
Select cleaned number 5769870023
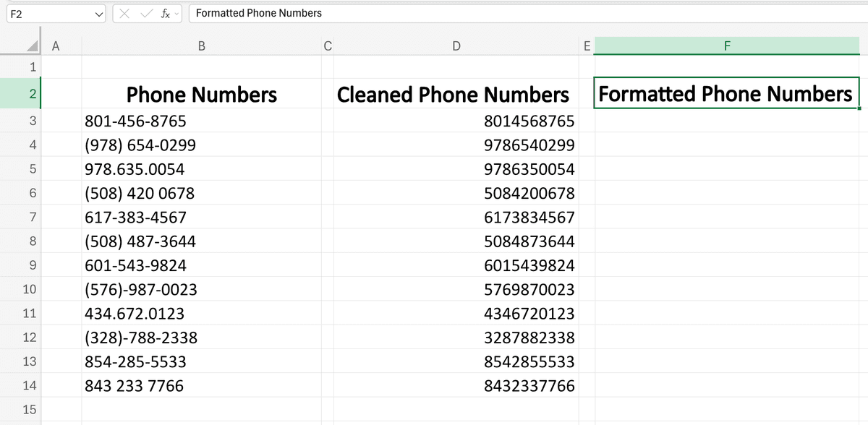tap(456, 290)
